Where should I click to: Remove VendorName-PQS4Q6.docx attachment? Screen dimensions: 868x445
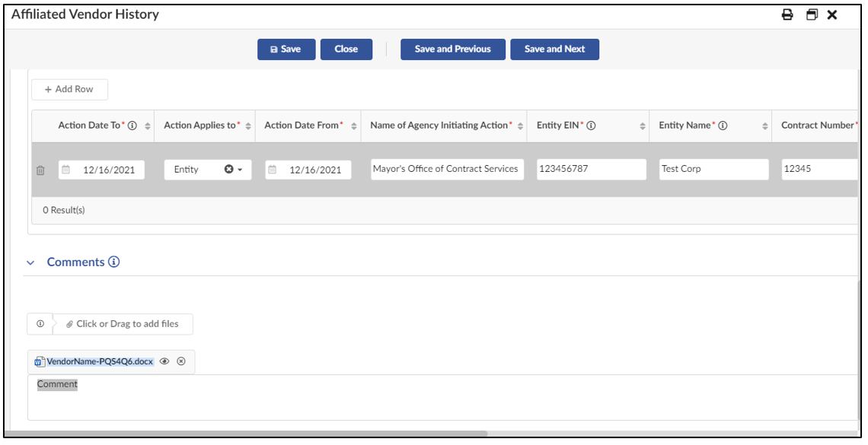click(181, 362)
